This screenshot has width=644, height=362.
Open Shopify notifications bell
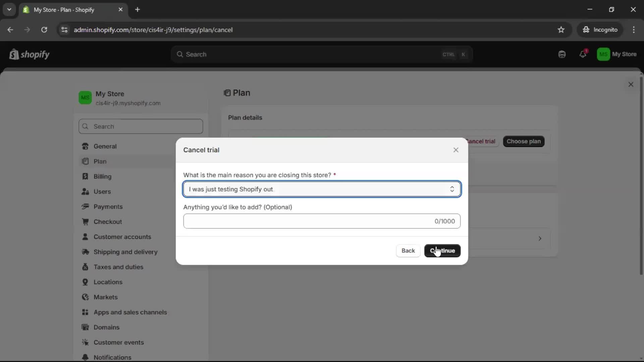tap(583, 54)
